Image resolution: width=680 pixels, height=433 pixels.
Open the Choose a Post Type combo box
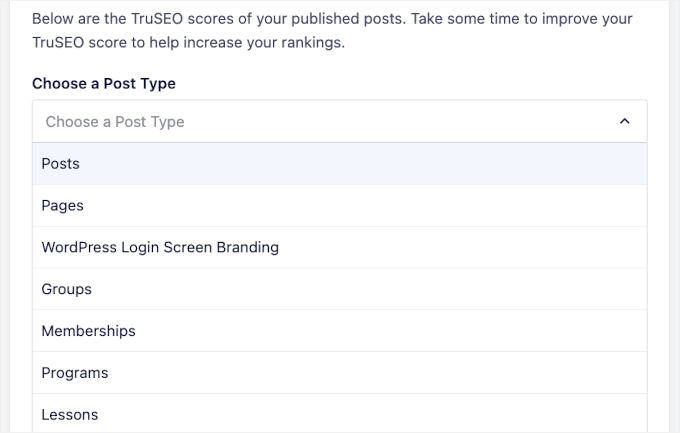(x=339, y=122)
